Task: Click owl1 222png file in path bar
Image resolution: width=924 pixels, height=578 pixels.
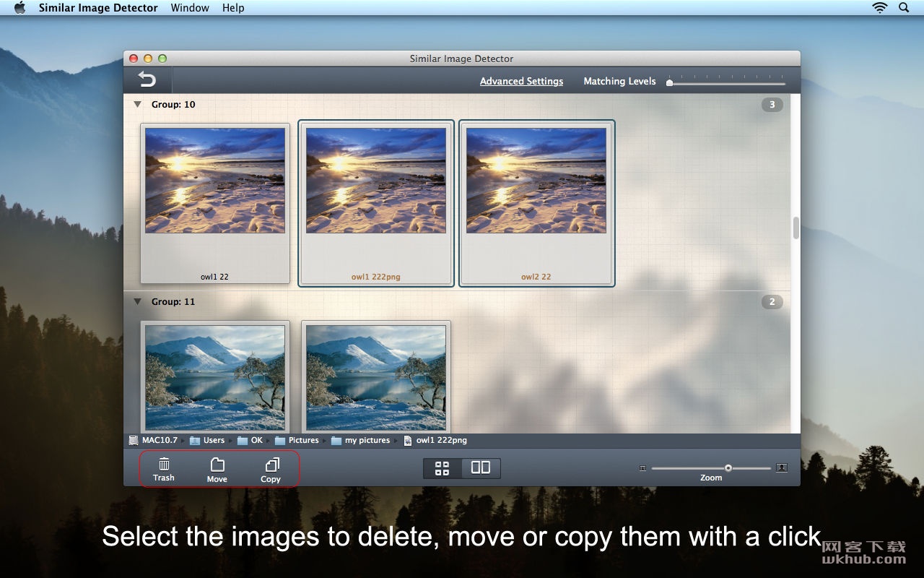Action: (x=435, y=440)
